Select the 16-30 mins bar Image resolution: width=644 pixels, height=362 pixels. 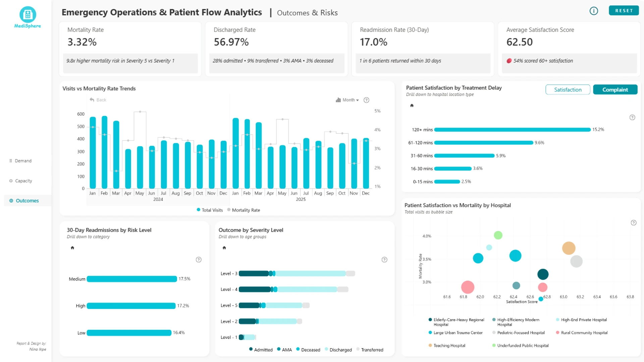click(453, 169)
